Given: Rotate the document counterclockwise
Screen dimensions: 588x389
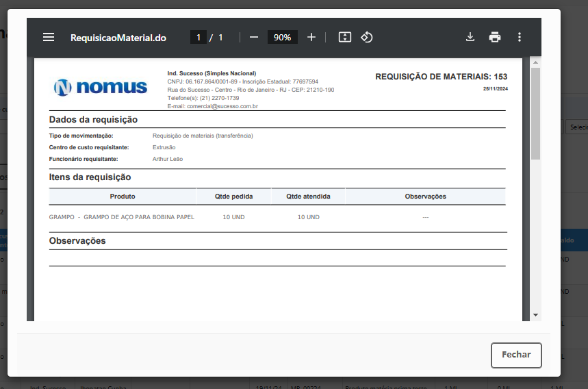Looking at the screenshot, I should pyautogui.click(x=367, y=37).
